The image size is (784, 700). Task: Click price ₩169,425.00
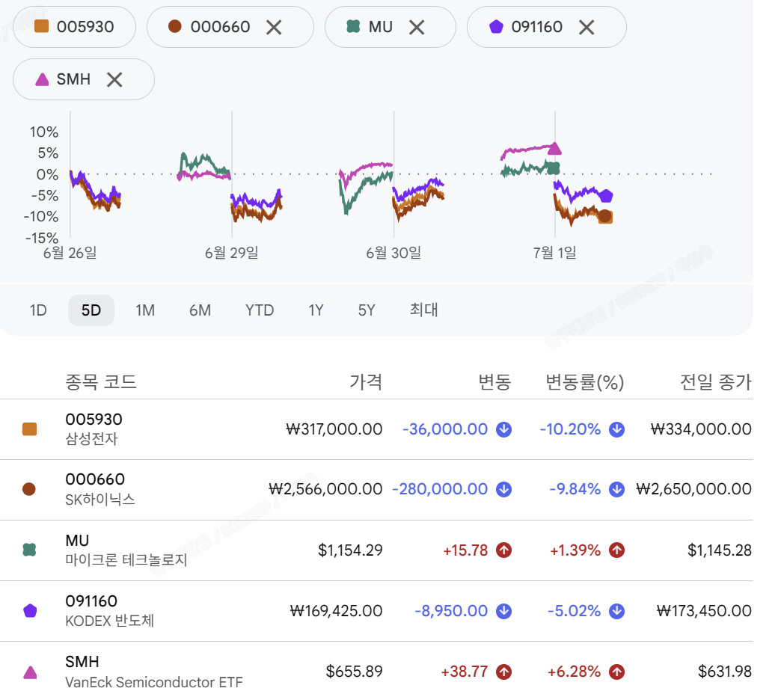pos(336,611)
